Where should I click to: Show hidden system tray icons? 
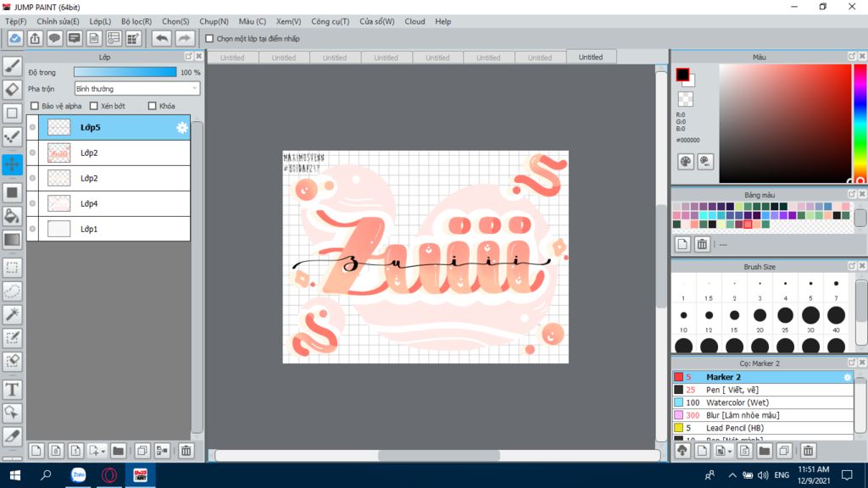732,475
